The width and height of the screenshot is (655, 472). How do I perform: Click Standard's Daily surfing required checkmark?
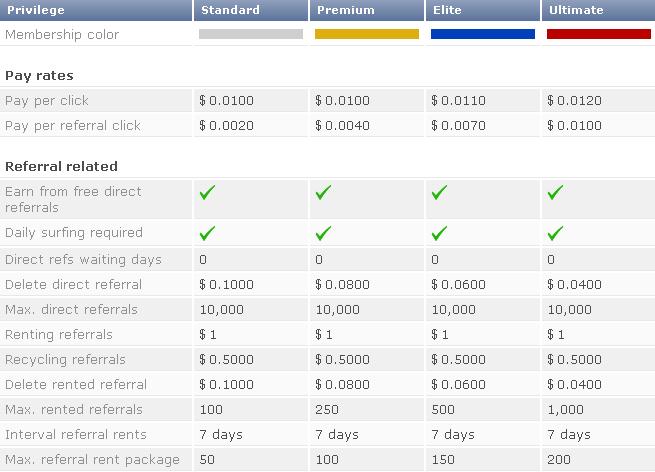207,233
